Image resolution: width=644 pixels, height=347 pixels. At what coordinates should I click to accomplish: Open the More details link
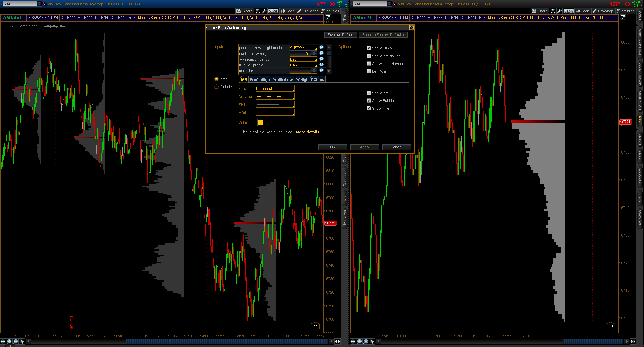307,132
